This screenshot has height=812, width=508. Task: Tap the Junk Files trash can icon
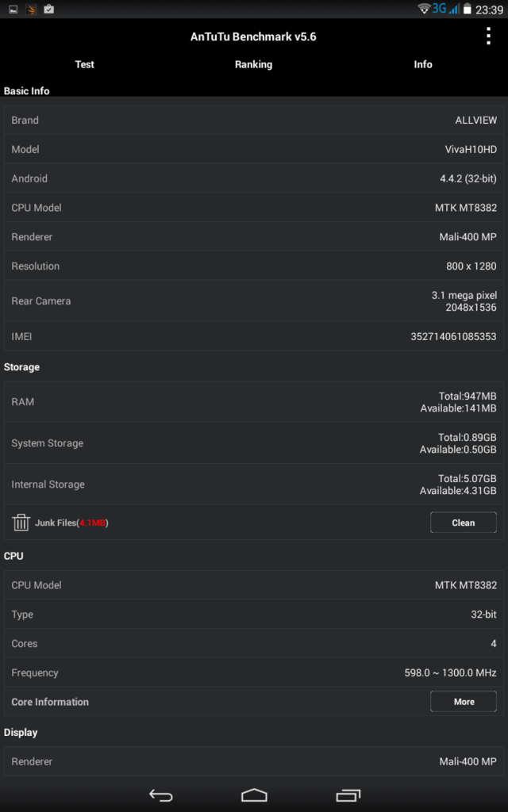(21, 523)
